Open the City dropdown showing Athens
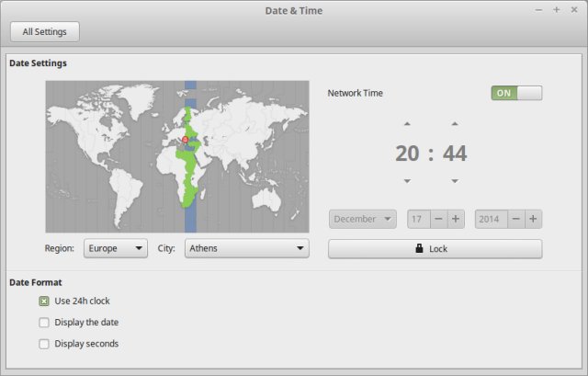Viewport: 588px width, 376px height. coord(247,248)
